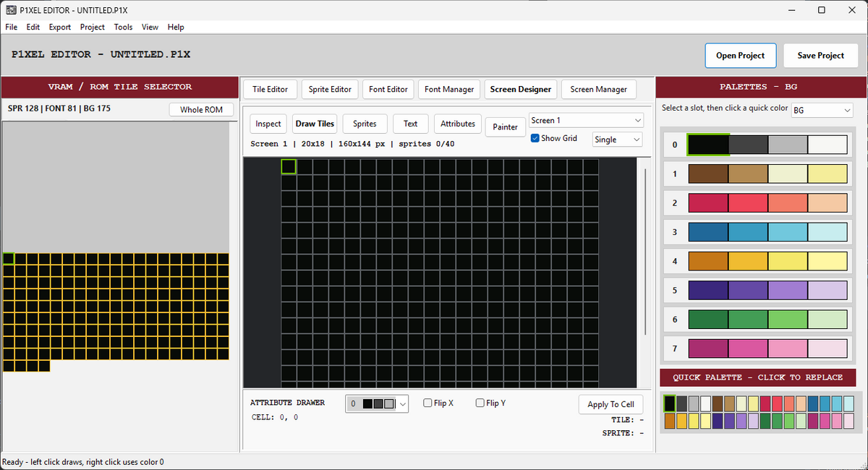
Task: Select the orange first slot in palette 4
Action: [708, 260]
